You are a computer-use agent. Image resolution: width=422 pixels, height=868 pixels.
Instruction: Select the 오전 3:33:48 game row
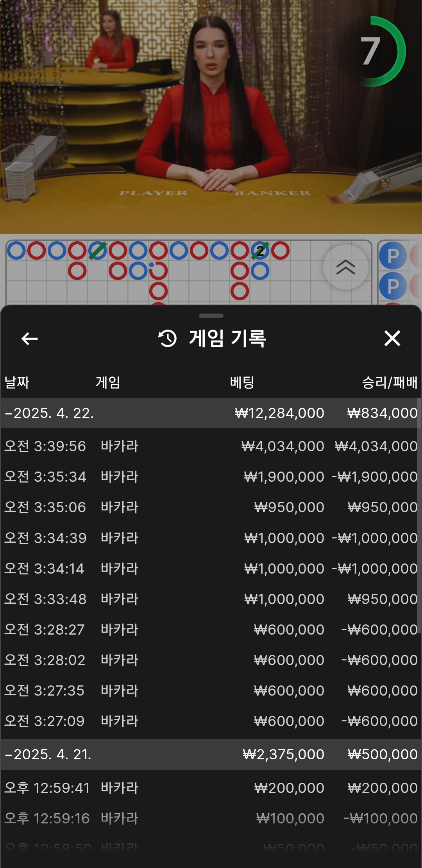coord(211,599)
